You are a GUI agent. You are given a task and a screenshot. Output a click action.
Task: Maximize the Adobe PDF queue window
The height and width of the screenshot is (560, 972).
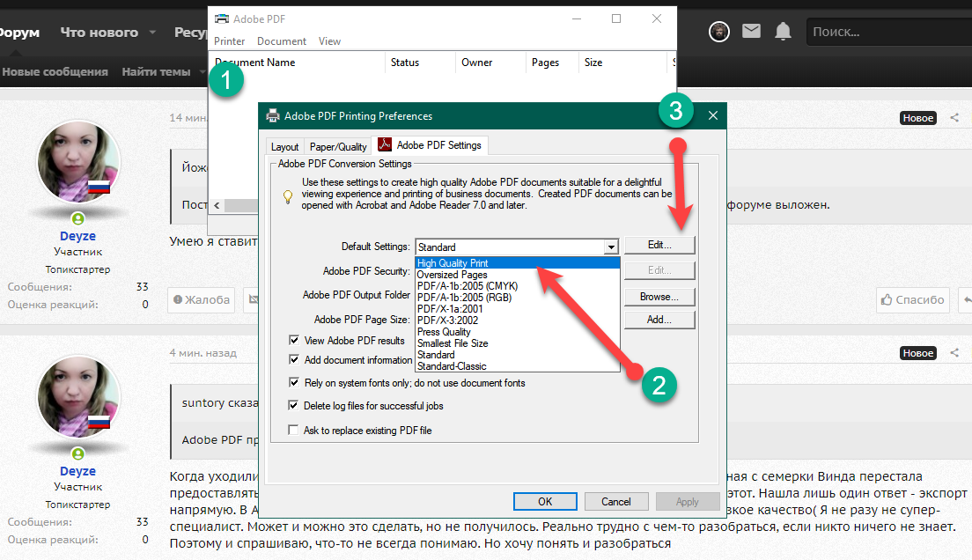pos(616,18)
